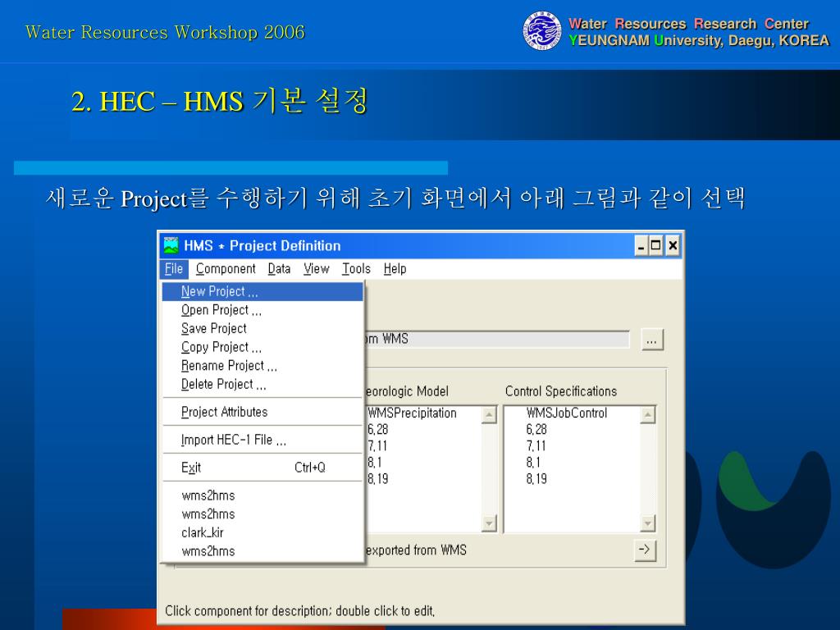840x630 pixels.
Task: Click the description field containing WMS text
Action: point(496,339)
